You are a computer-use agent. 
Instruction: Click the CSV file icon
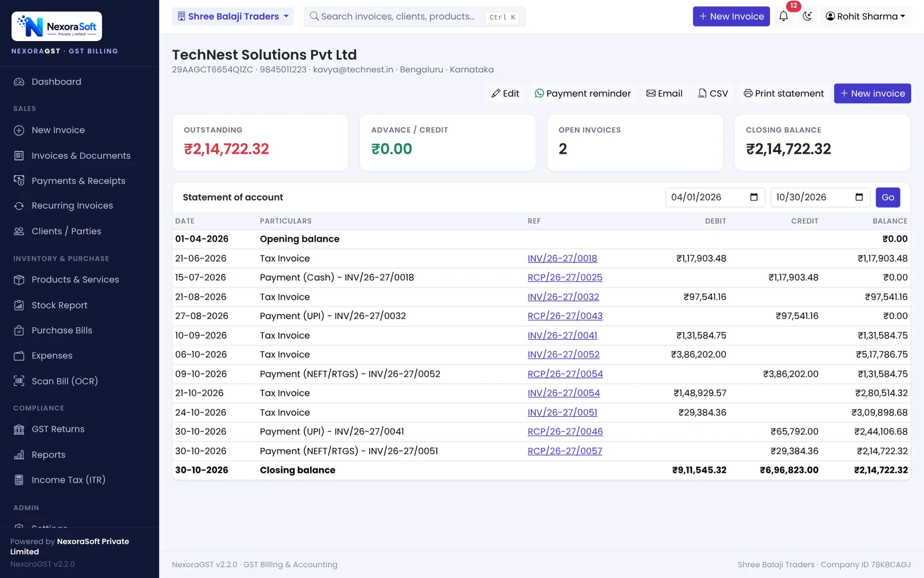click(x=702, y=94)
